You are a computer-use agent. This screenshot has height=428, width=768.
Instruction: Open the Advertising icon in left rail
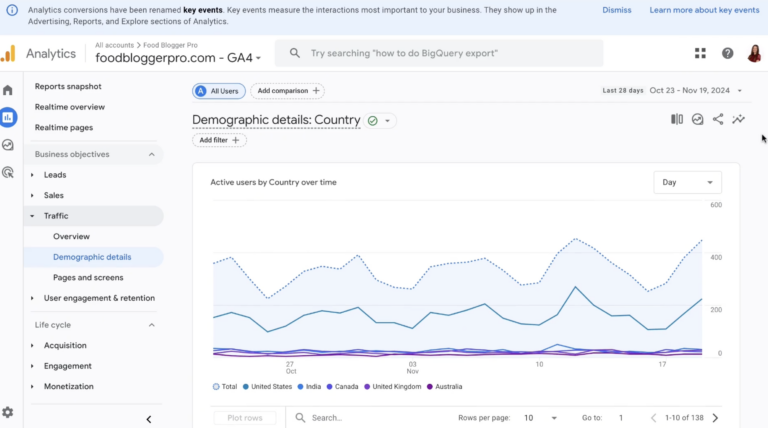pos(8,172)
